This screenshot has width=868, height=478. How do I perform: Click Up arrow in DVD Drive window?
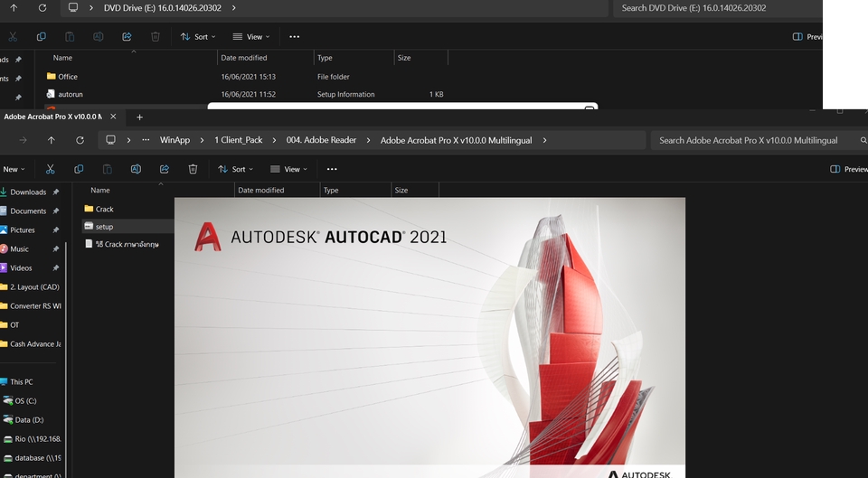point(14,8)
